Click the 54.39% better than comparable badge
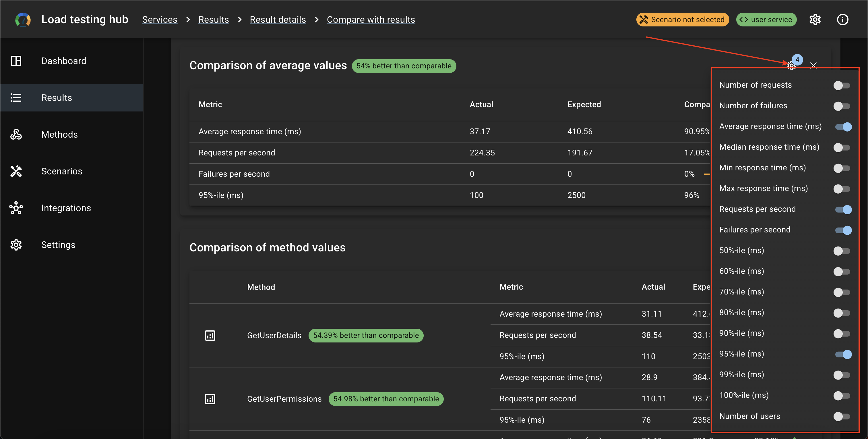868x439 pixels. pos(366,336)
